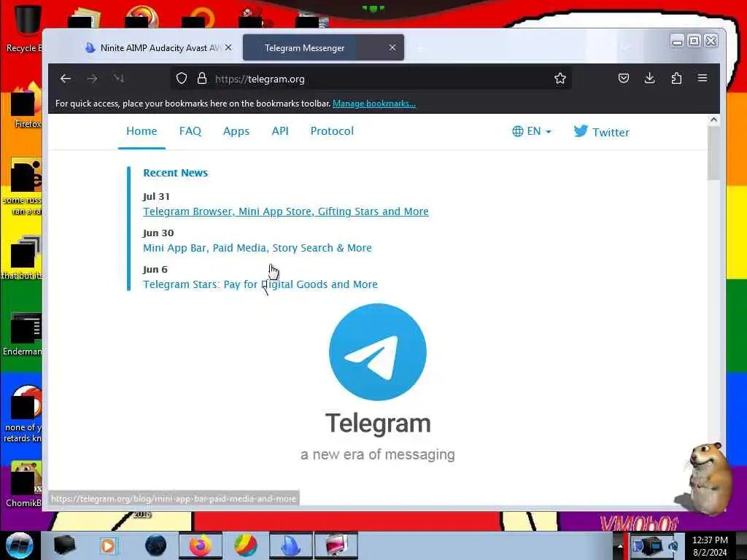Open Telegram Stars: Pay for Digital Goods article
The image size is (747, 560).
click(x=260, y=284)
